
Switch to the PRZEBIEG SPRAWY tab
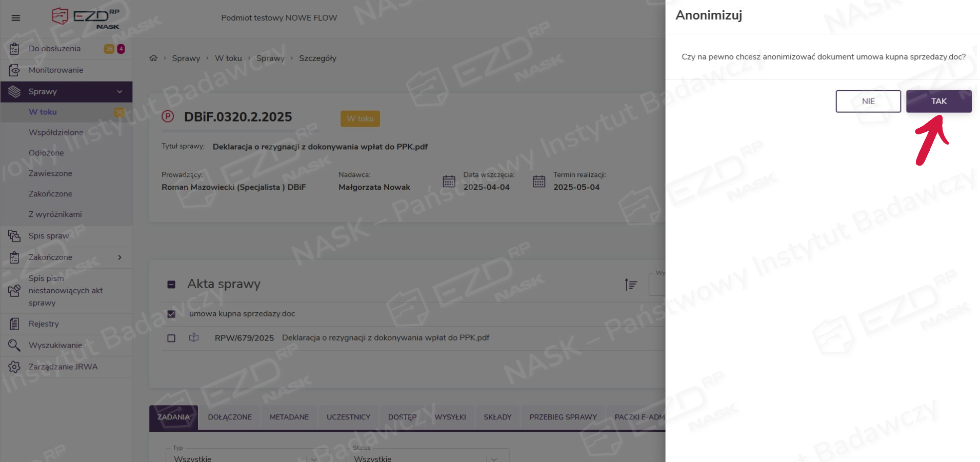563,417
